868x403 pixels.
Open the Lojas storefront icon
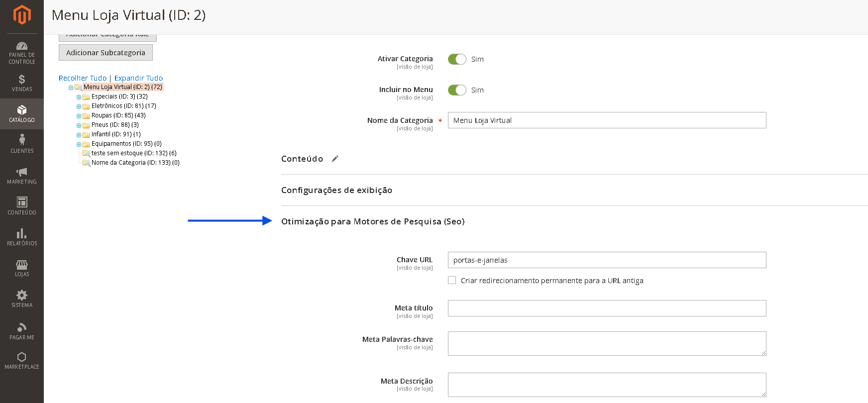tap(22, 264)
